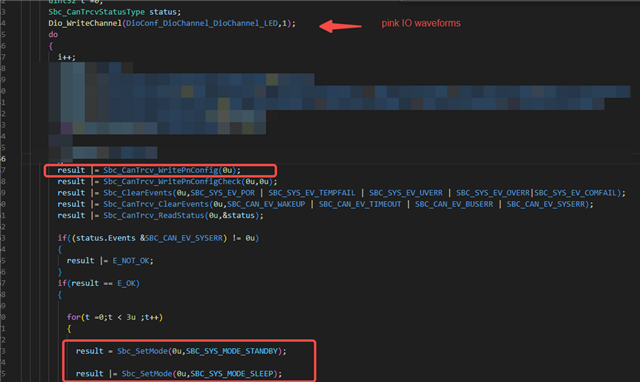
Task: Click the Sbc_CanTrcvStatusType type name
Action: [x=96, y=12]
